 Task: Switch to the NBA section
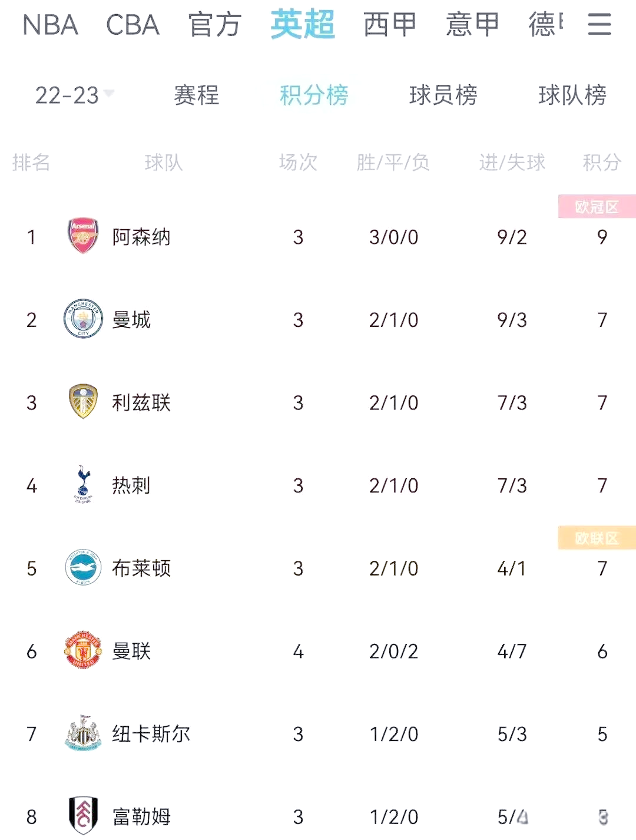coord(50,25)
